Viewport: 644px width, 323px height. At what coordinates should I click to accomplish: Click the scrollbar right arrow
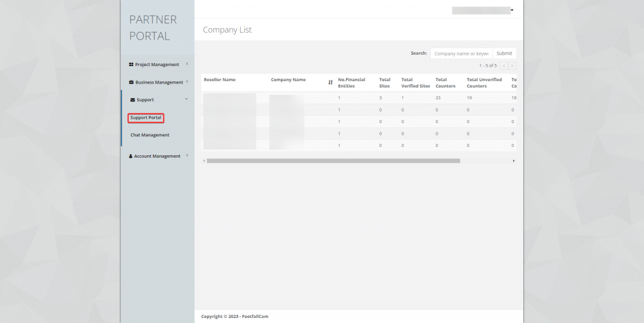coord(514,161)
